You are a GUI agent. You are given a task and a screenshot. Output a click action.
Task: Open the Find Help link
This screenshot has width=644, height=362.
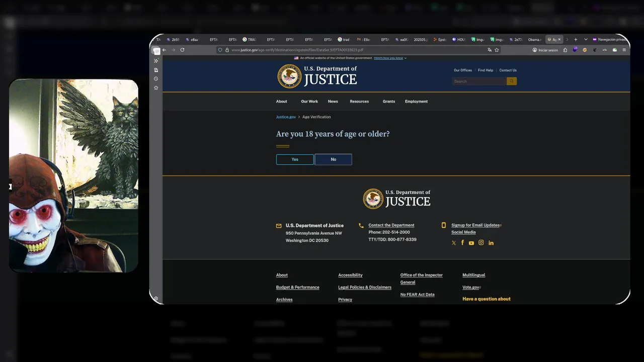(486, 70)
